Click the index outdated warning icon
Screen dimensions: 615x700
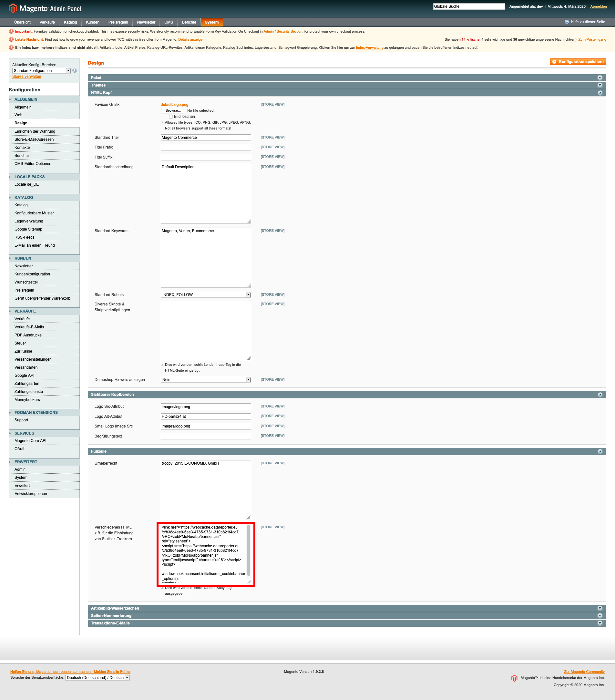point(11,47)
